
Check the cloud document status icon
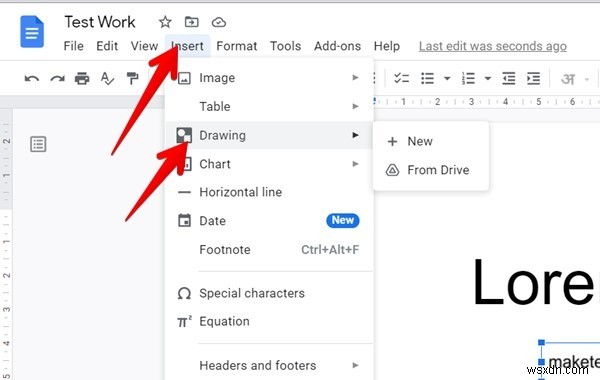pos(218,22)
